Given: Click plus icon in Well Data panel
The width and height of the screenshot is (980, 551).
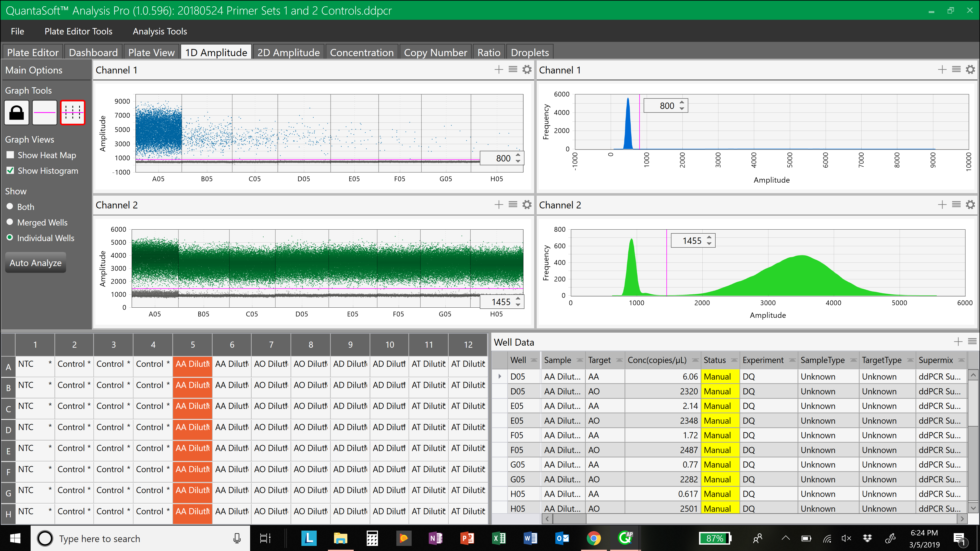Looking at the screenshot, I should (958, 342).
